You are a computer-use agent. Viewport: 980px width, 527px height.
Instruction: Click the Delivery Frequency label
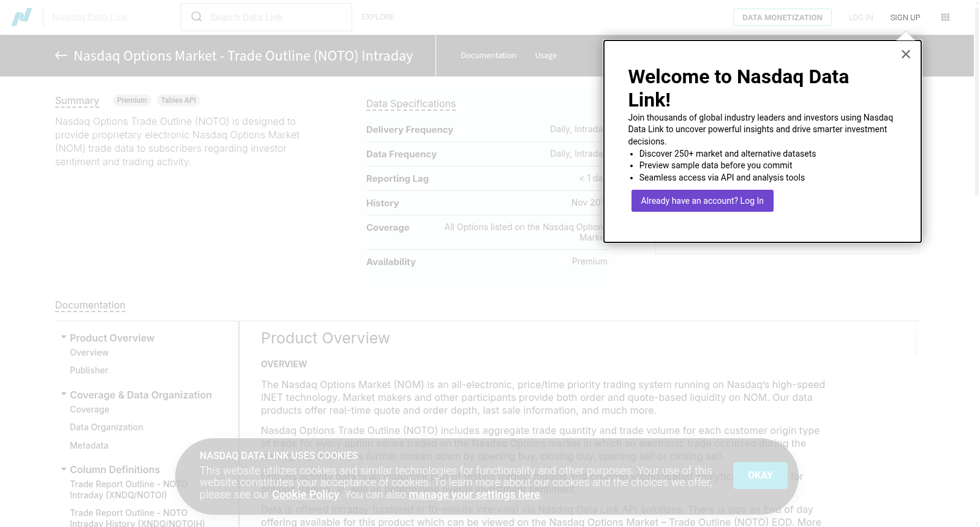coord(410,130)
